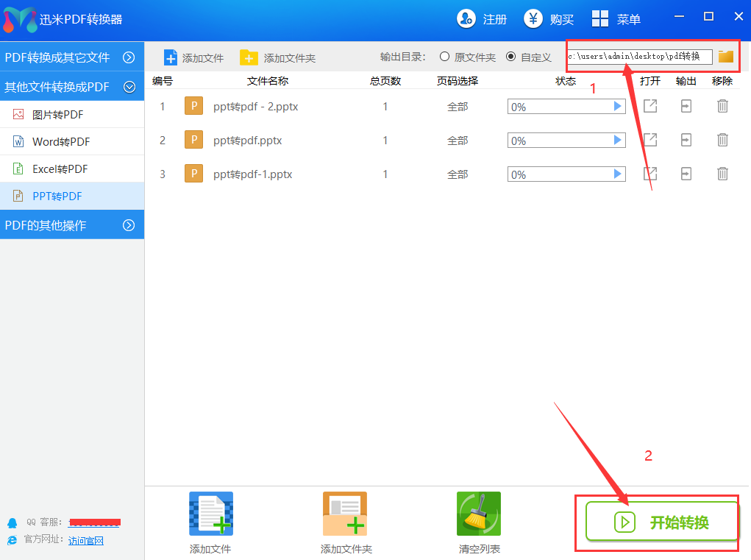This screenshot has width=751, height=560.
Task: Clear the list with the 清空列表 broom icon
Action: tap(479, 514)
